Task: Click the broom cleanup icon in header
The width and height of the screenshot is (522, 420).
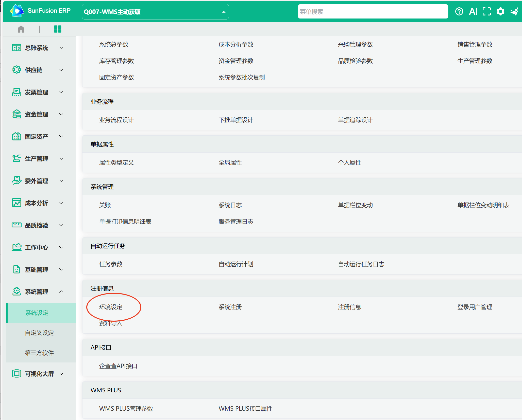Action: coord(514,11)
